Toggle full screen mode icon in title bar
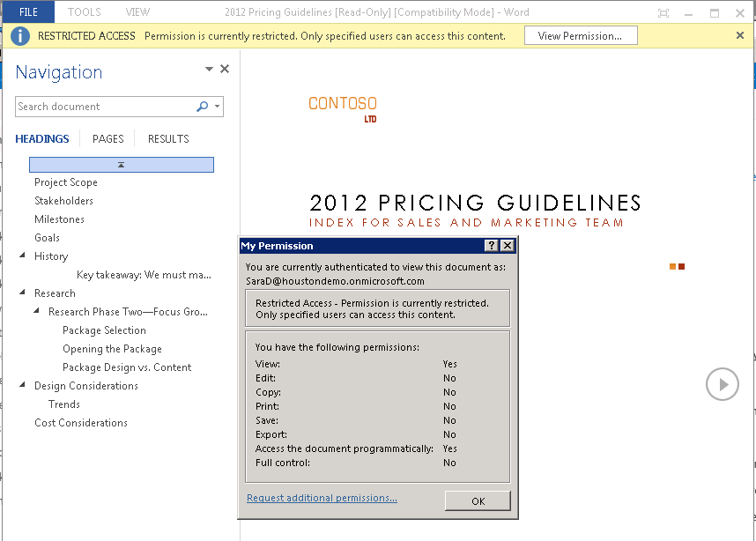Screen dimensions: 756x541 click(663, 13)
